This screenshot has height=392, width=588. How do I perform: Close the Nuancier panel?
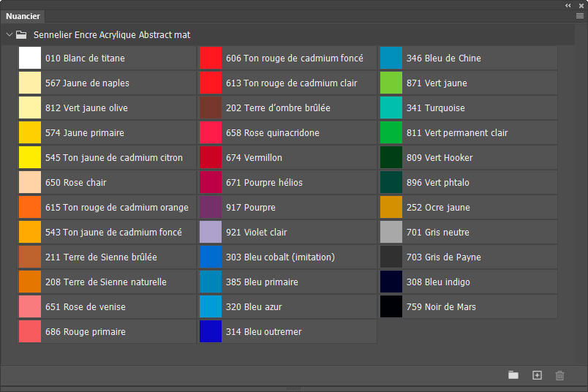pos(581,6)
